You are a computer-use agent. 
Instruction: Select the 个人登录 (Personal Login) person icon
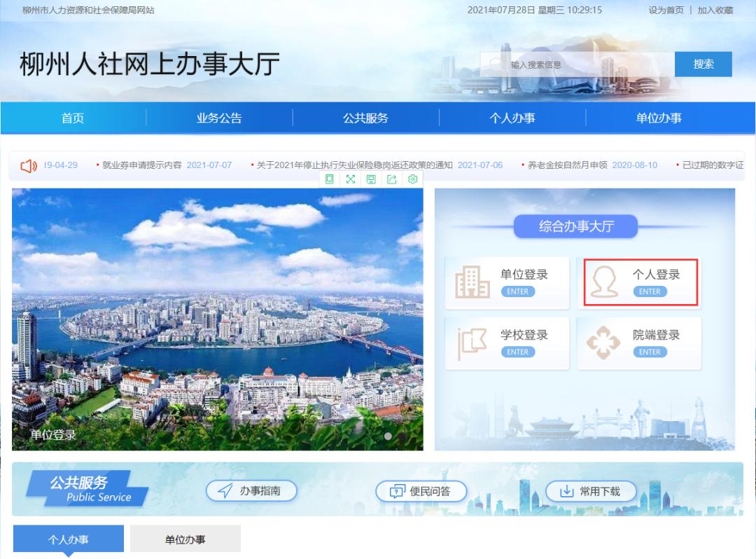pos(605,279)
